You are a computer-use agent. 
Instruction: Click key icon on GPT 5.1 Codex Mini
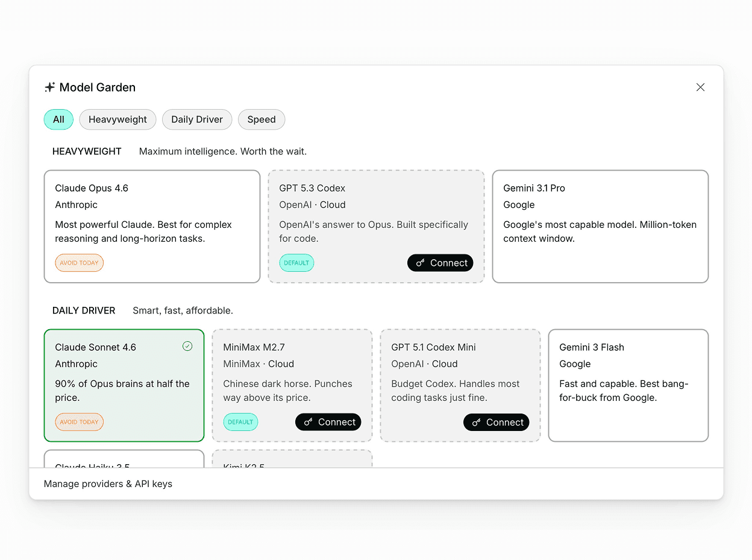477,422
